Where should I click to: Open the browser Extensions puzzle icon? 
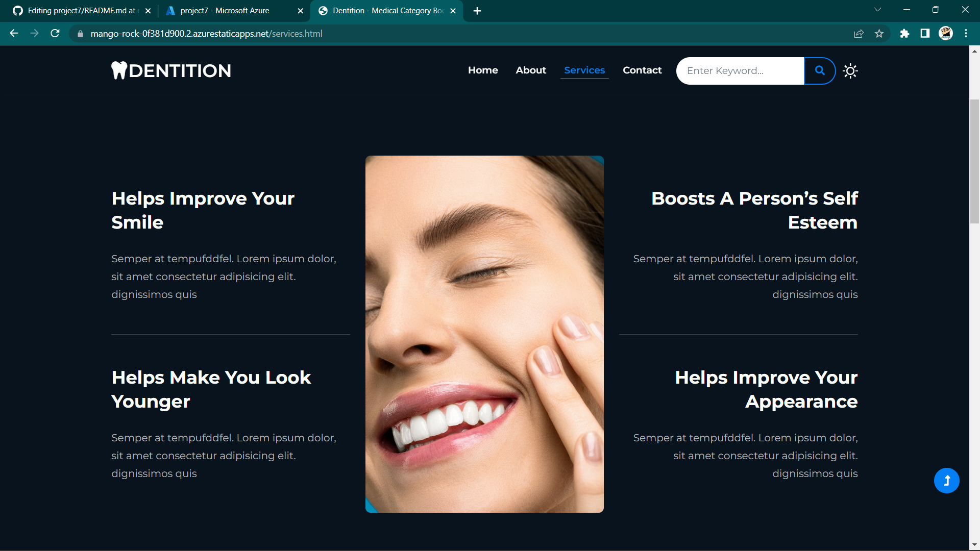(904, 34)
